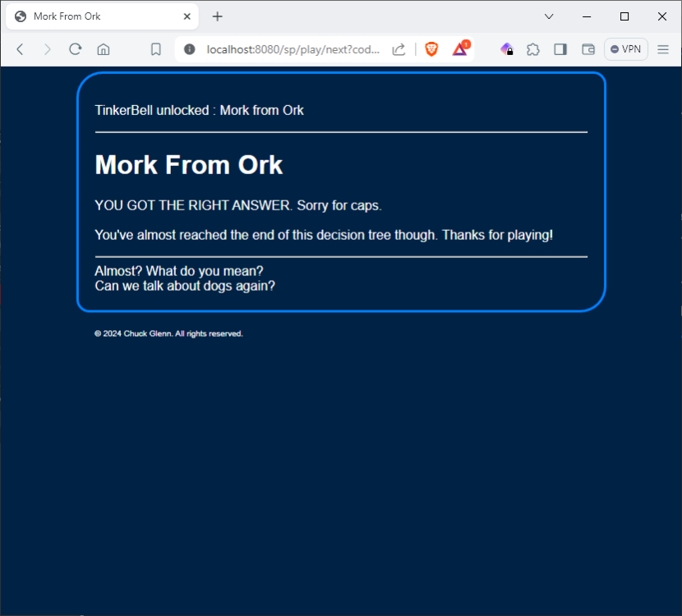The height and width of the screenshot is (616, 682).
Task: Go to the home page
Action: (104, 49)
